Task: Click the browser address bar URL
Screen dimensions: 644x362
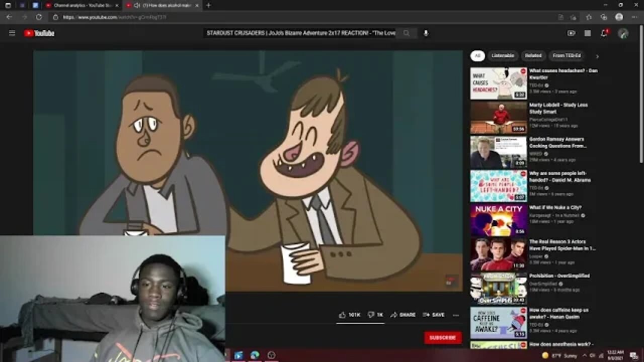Action: click(x=115, y=17)
